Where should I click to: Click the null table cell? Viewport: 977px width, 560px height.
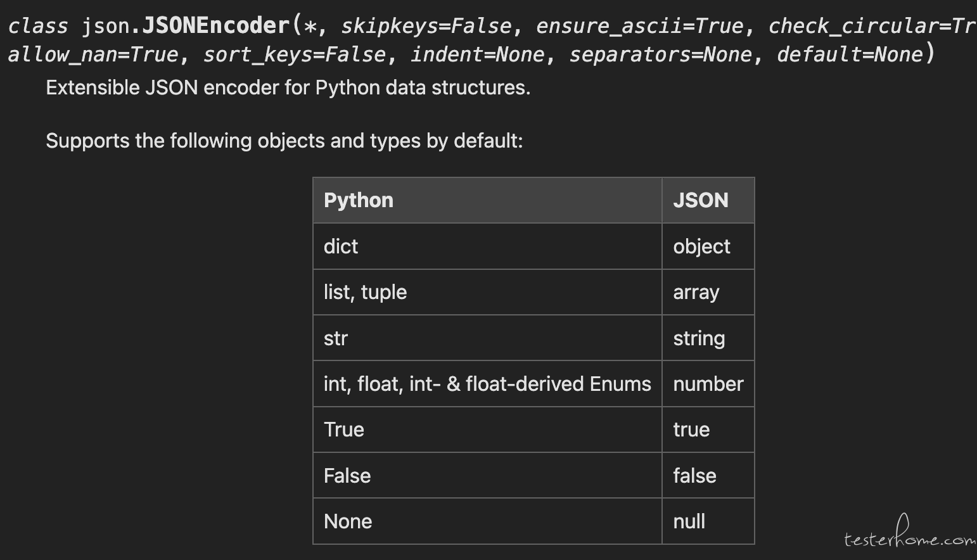[708, 521]
